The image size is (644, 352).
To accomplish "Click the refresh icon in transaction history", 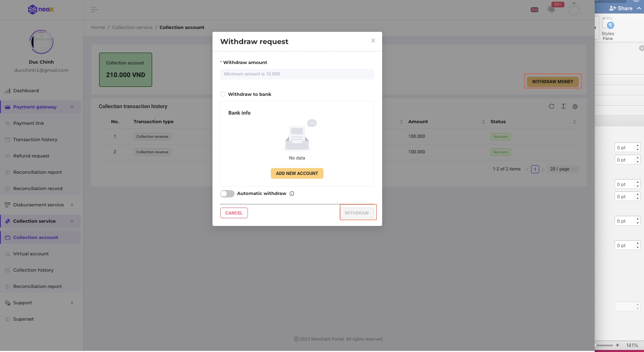I will (551, 106).
